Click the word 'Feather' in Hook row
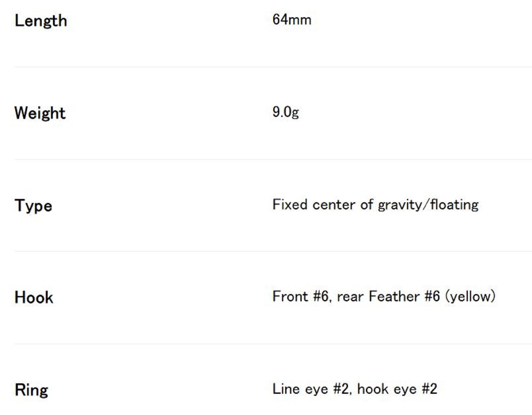532x415 pixels. (394, 296)
